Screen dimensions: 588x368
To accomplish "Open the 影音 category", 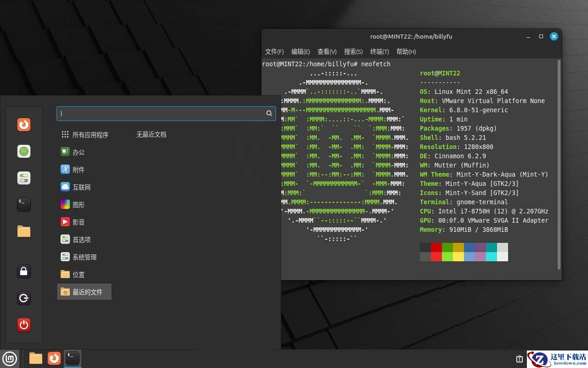I will [x=85, y=222].
